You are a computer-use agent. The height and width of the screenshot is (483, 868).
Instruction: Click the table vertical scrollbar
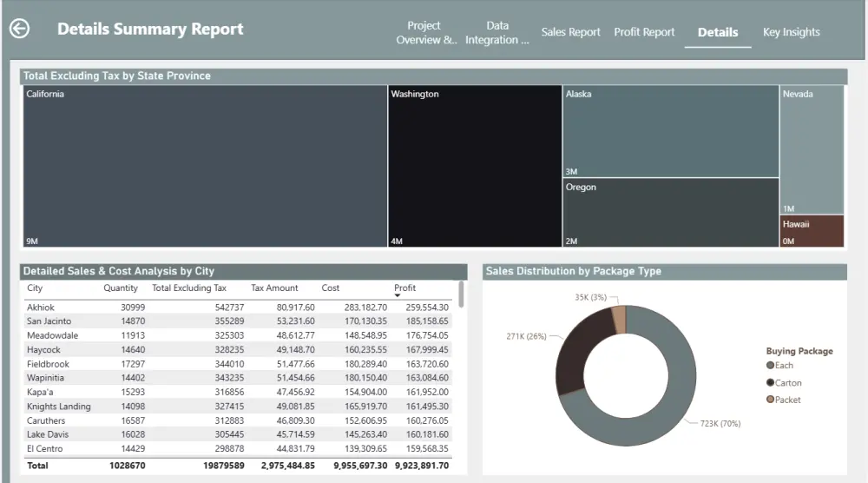tap(461, 294)
